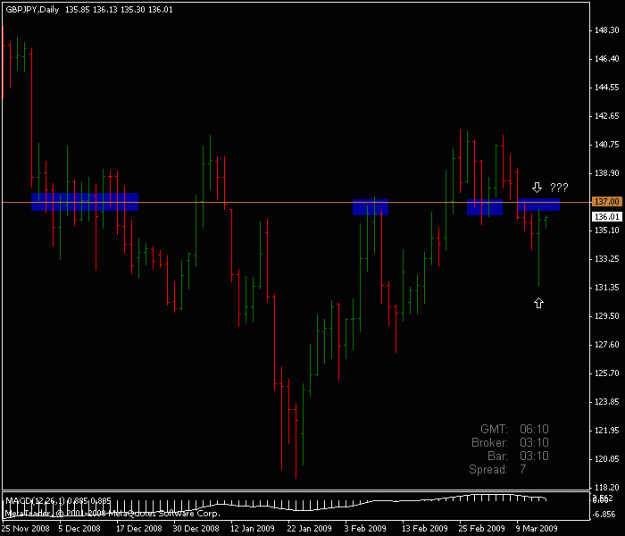
Task: Click the 121.95 price scale label
Action: tap(607, 430)
